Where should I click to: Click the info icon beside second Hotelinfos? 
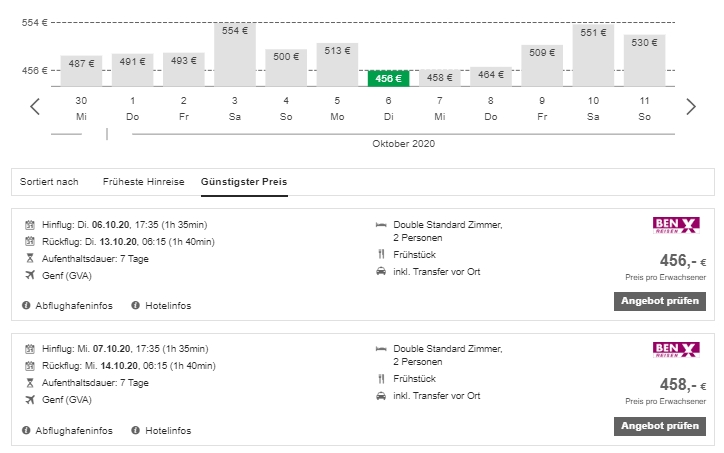(136, 430)
